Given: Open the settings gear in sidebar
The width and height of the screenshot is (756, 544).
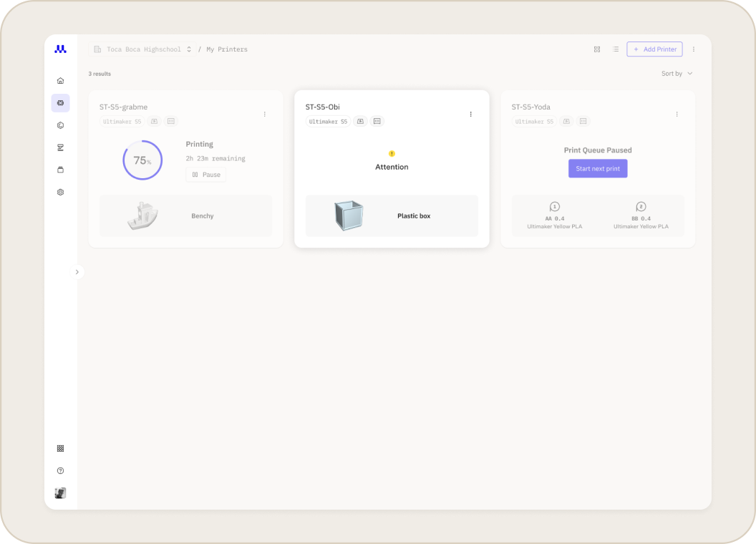Looking at the screenshot, I should pos(60,192).
